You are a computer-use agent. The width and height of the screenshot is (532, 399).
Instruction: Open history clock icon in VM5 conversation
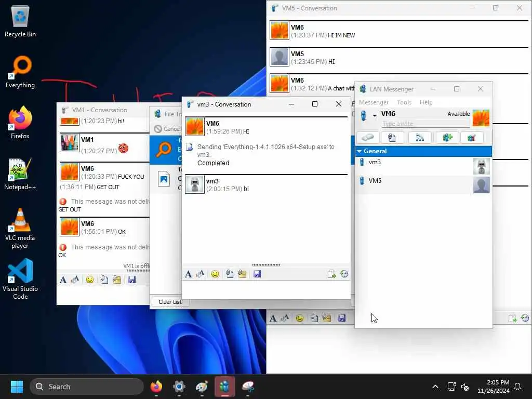tap(525, 318)
